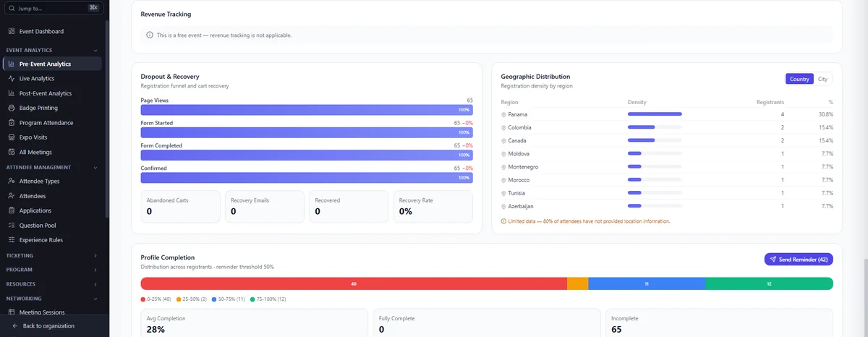Click the Attendees people icon
This screenshot has width=868, height=337.
12,196
